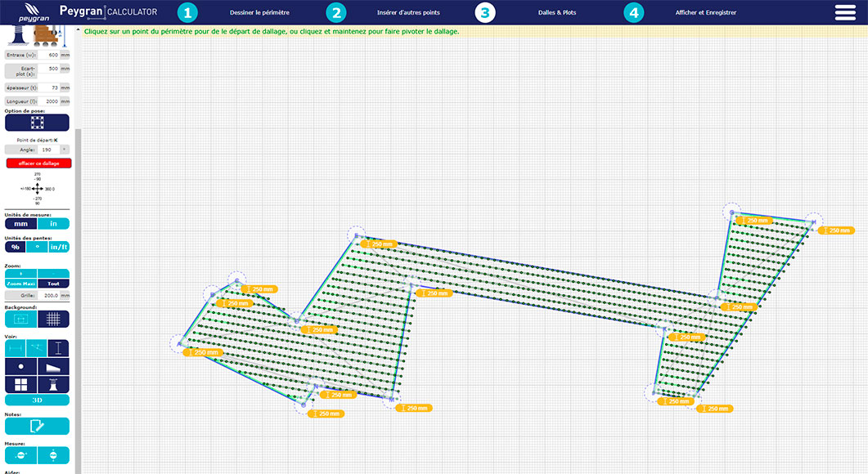Click step 4 circle
868x474 pixels.
tap(634, 12)
